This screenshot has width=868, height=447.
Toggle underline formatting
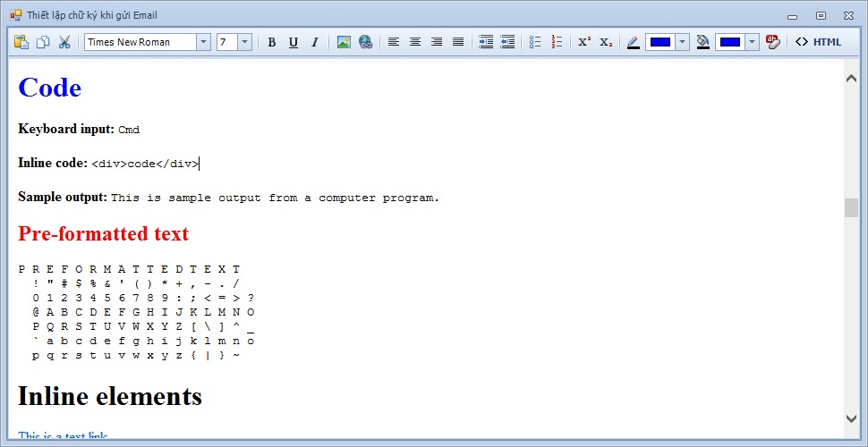click(x=294, y=42)
